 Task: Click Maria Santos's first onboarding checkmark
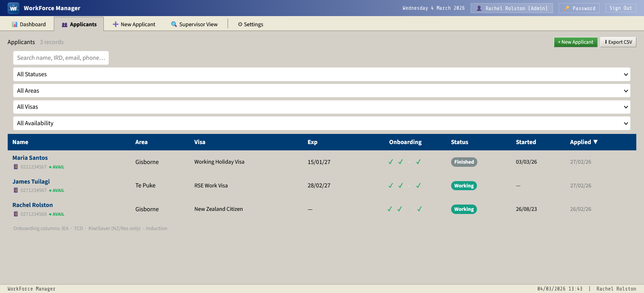tap(391, 162)
